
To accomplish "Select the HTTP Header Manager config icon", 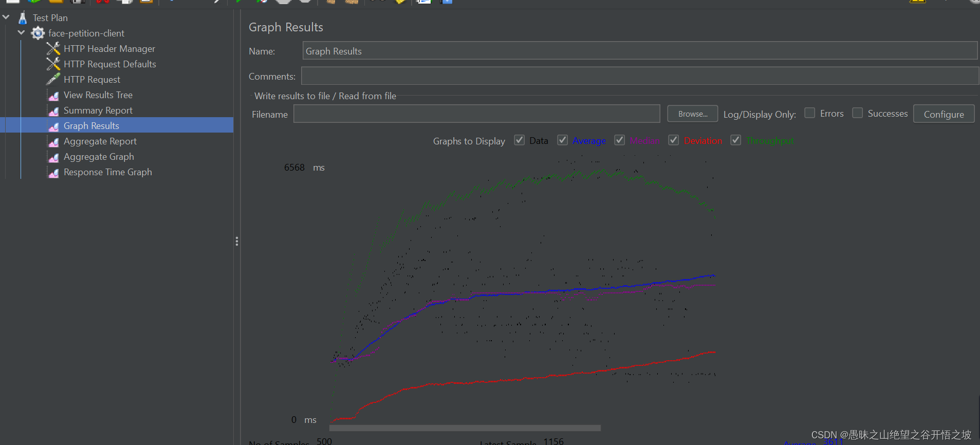I will 53,49.
